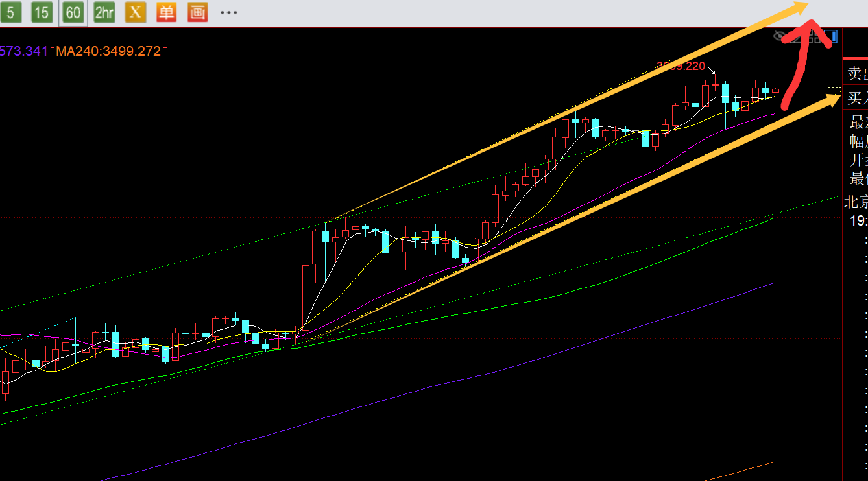Expand the three-dot more options menu
Image resolution: width=868 pixels, height=481 pixels.
[x=228, y=12]
